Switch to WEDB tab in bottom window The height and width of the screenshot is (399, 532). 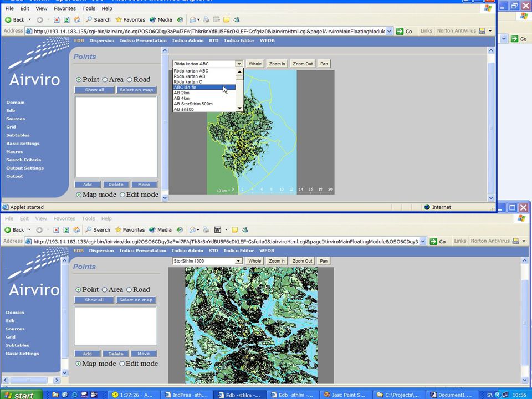click(x=267, y=250)
